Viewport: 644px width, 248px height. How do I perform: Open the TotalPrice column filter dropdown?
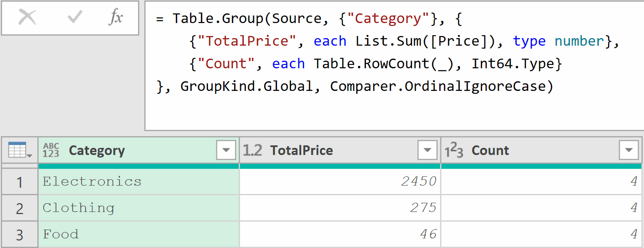[427, 150]
